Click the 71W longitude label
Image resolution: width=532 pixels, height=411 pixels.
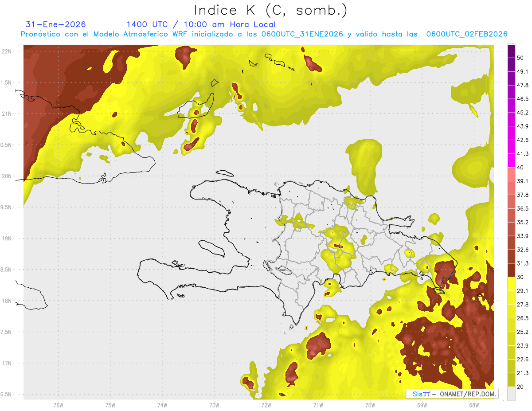tap(318, 405)
